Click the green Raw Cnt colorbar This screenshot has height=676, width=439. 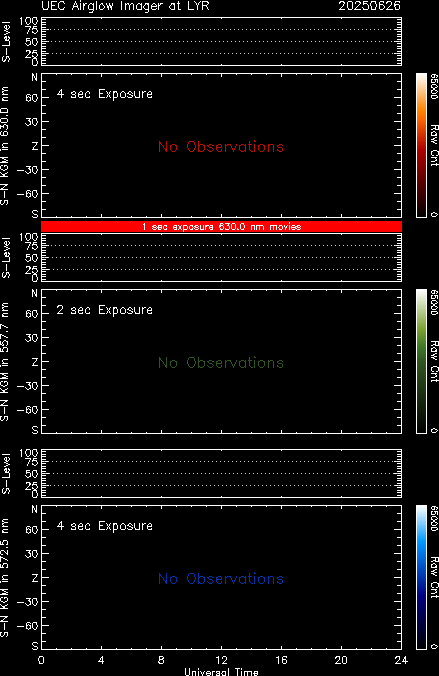[x=421, y=361]
